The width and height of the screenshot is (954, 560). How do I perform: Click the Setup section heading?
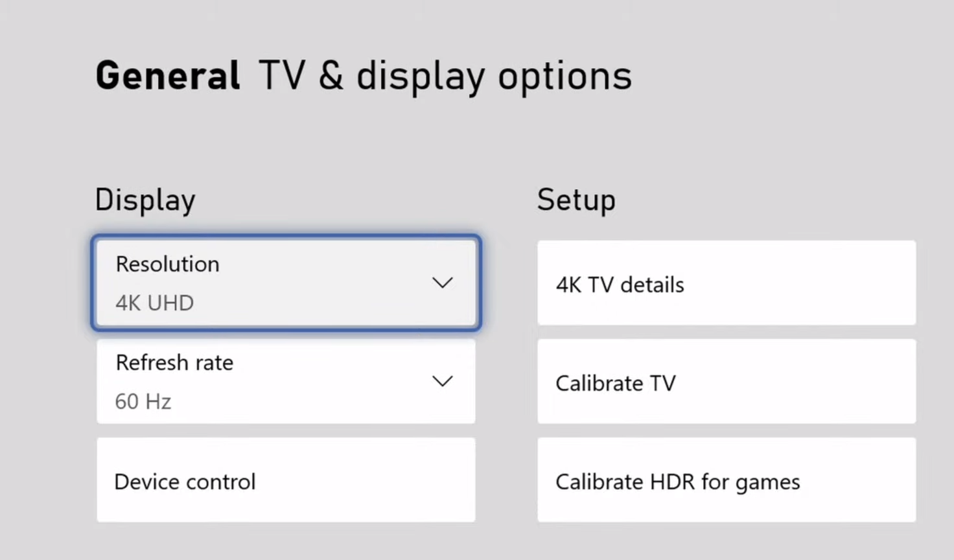[x=576, y=200]
